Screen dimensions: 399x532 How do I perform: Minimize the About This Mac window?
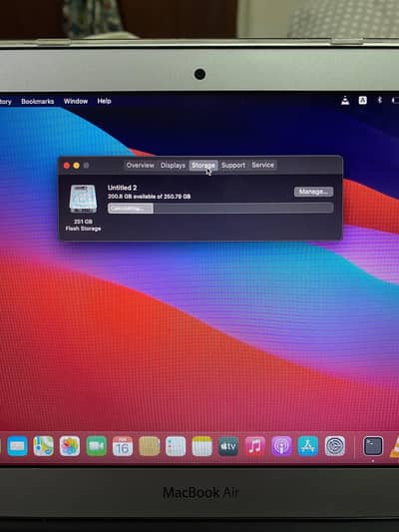(x=77, y=166)
